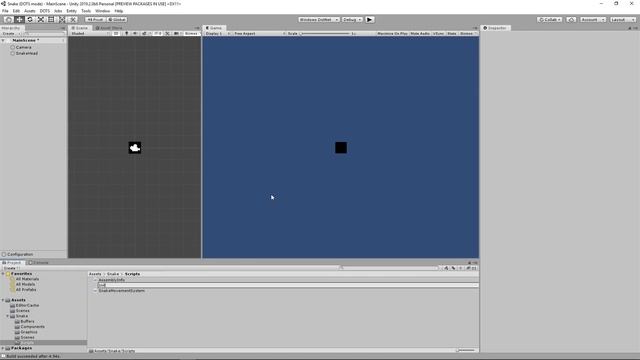
Task: Collapse the Assets folder foldout
Action: pyautogui.click(x=3, y=300)
